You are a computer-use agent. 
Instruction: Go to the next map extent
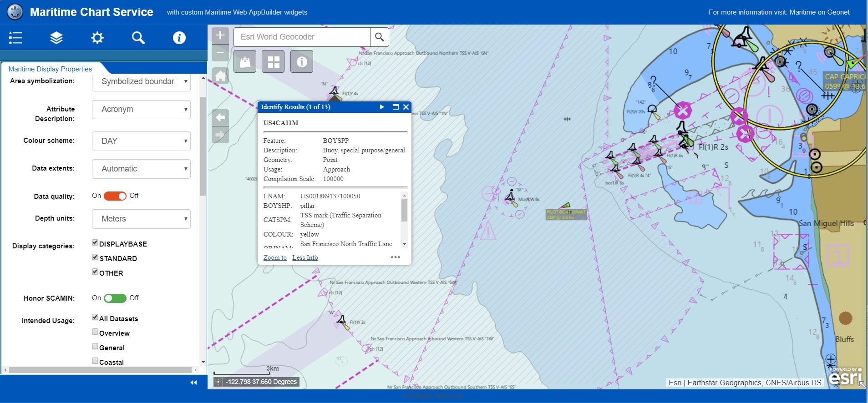pyautogui.click(x=220, y=135)
